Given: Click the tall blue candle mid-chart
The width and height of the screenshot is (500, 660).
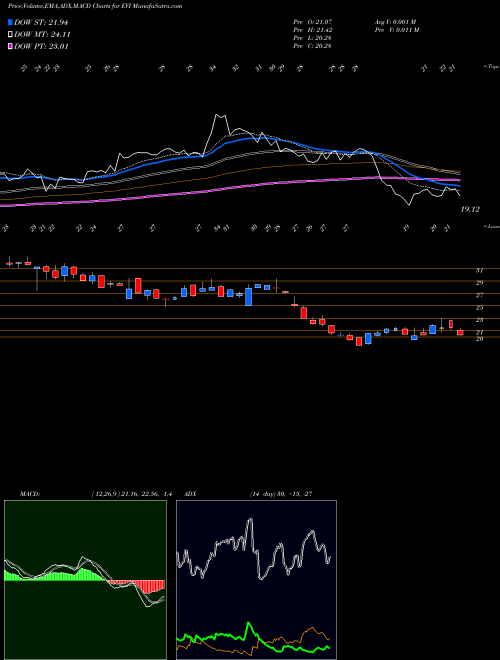Looking at the screenshot, I should (x=248, y=297).
